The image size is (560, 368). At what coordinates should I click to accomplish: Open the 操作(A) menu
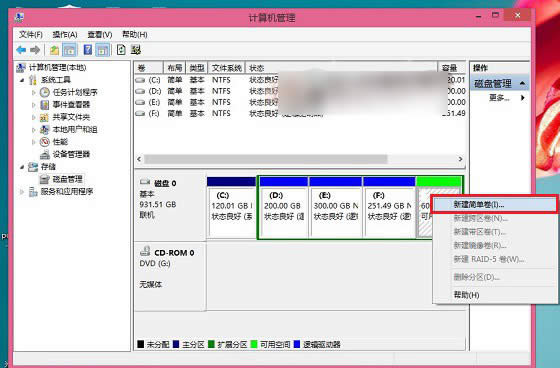(65, 34)
